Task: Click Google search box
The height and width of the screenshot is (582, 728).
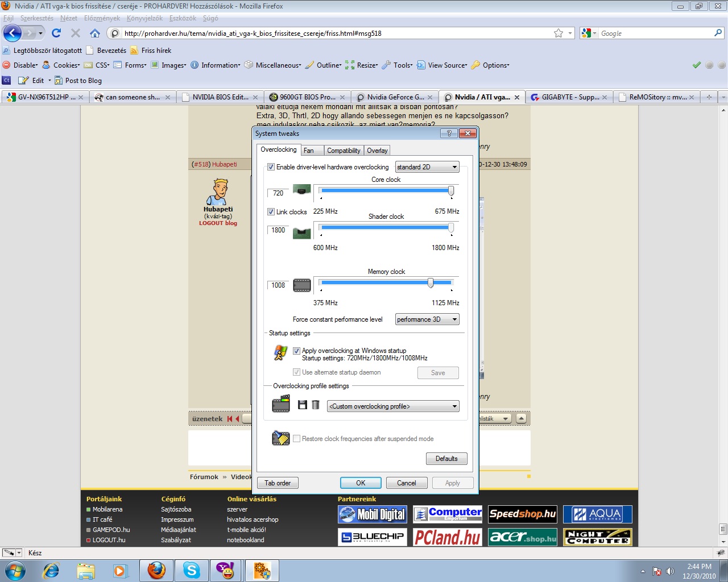Action: 654,33
